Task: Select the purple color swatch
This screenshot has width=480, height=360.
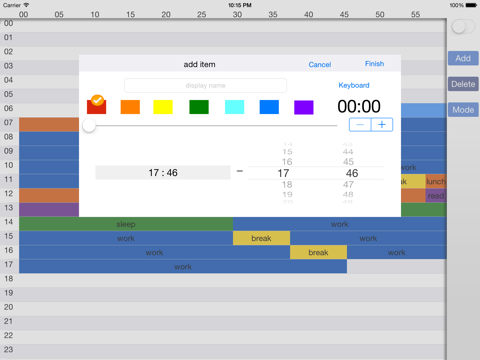Action: 304,107
